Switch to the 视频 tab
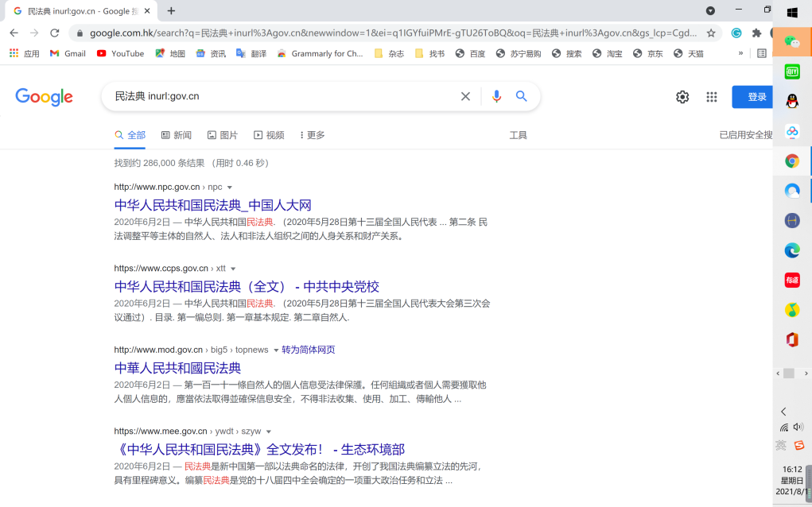812x507 pixels. (269, 135)
